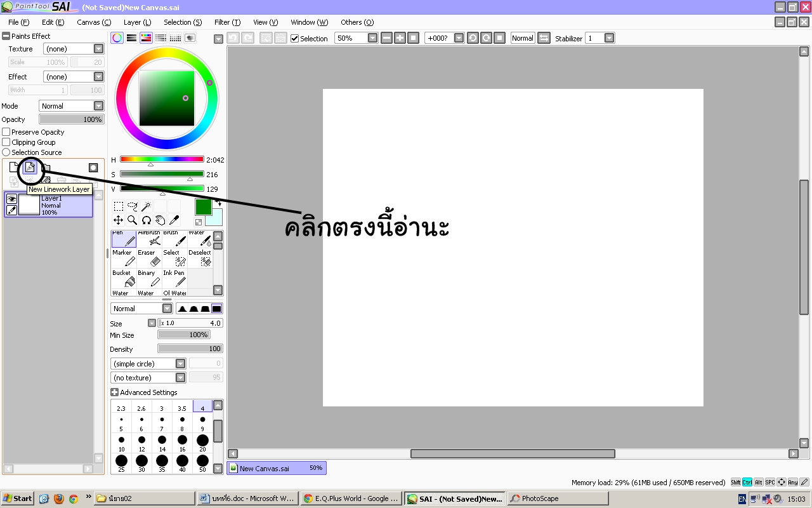Screen dimensions: 812x508
Task: Hide Layer1 using the eye icon
Action: (x=11, y=199)
